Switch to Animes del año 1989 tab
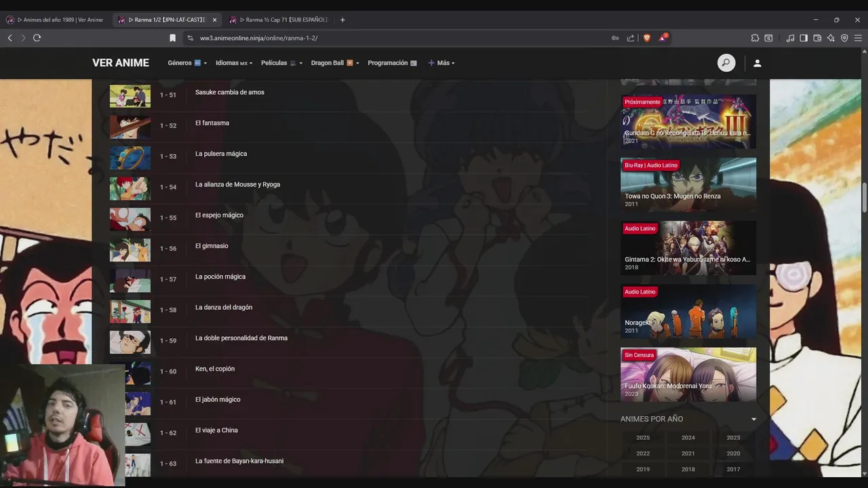The image size is (868, 488). [56, 20]
